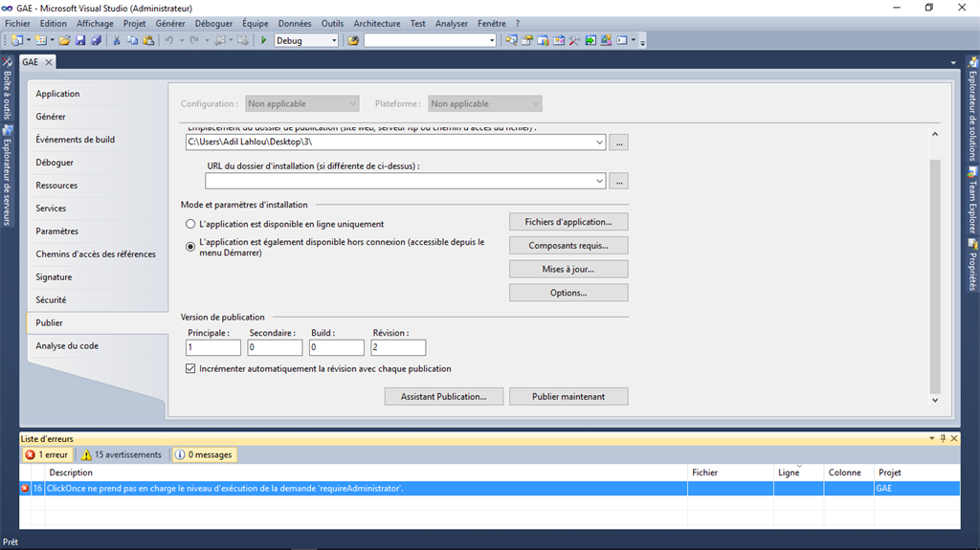The width and height of the screenshot is (980, 550).
Task: Click the Paste clipboard icon
Action: tap(148, 40)
